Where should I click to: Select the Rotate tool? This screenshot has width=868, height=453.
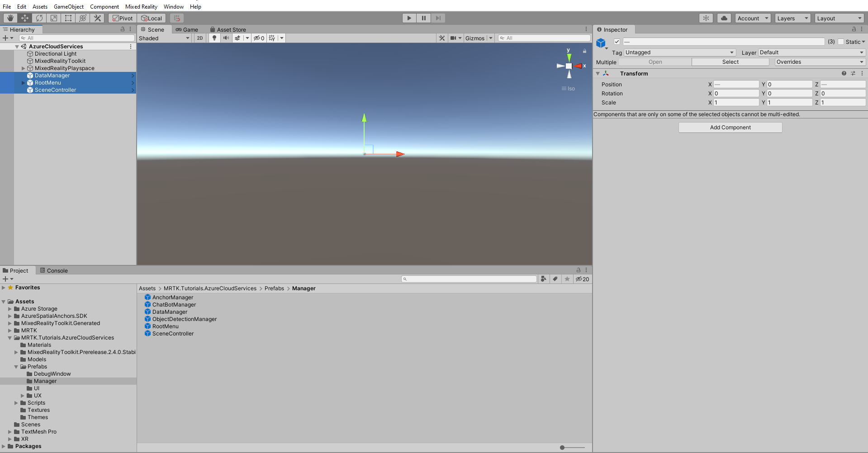39,18
